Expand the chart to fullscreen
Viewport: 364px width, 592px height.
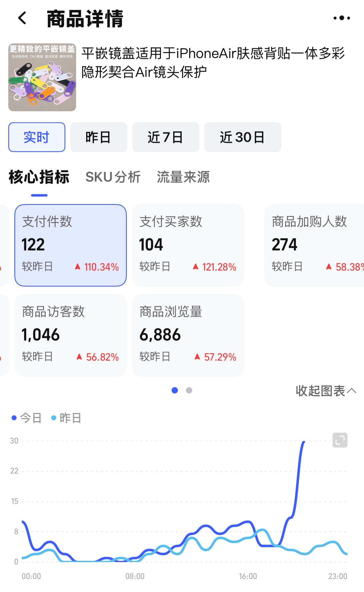(x=340, y=440)
